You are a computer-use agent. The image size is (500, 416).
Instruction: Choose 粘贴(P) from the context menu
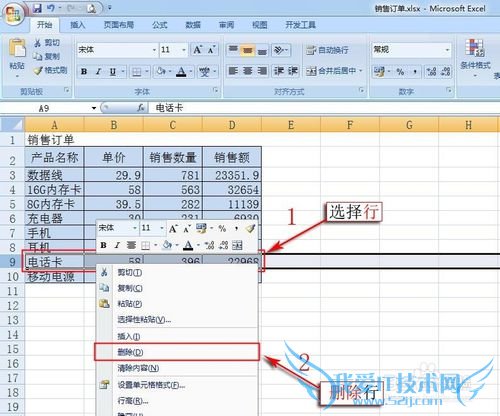click(x=177, y=304)
